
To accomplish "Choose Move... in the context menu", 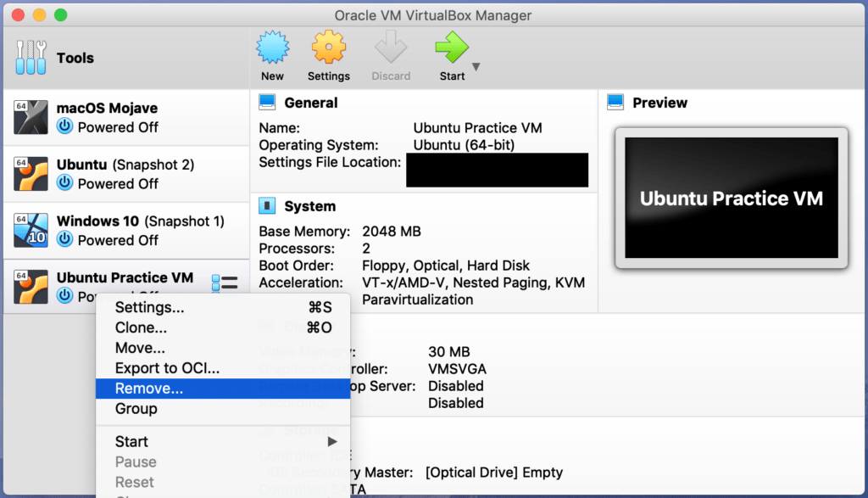I will coord(223,348).
